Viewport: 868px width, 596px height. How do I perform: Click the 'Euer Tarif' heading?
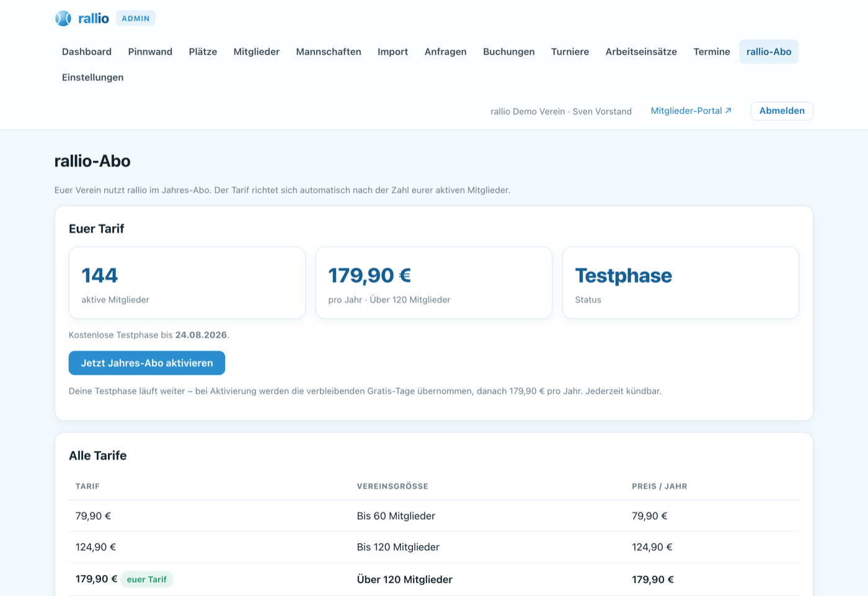pyautogui.click(x=97, y=229)
